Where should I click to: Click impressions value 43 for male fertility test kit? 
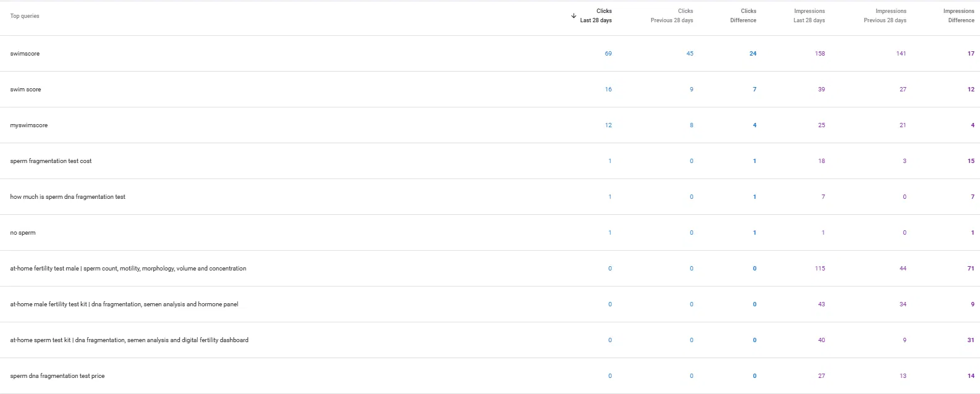pos(822,304)
